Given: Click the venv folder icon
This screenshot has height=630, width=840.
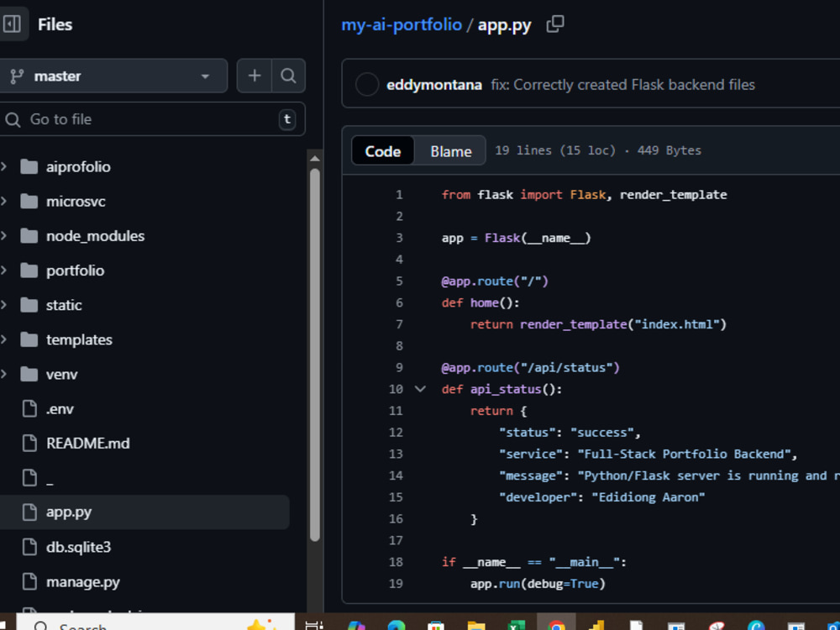Looking at the screenshot, I should tap(29, 374).
